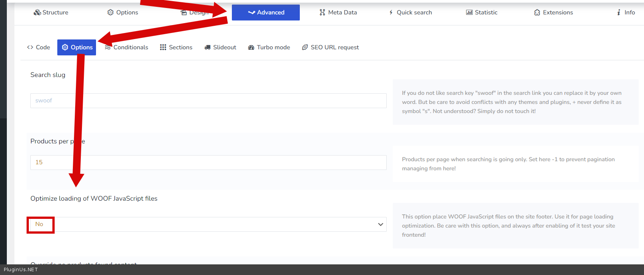The height and width of the screenshot is (275, 644).
Task: Click the Statistic chart icon
Action: pyautogui.click(x=469, y=13)
